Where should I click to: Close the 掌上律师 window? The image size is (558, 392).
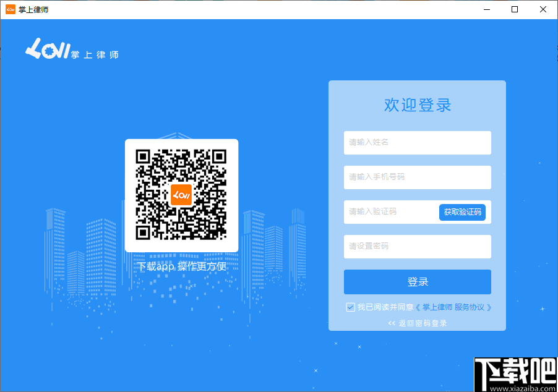click(543, 10)
